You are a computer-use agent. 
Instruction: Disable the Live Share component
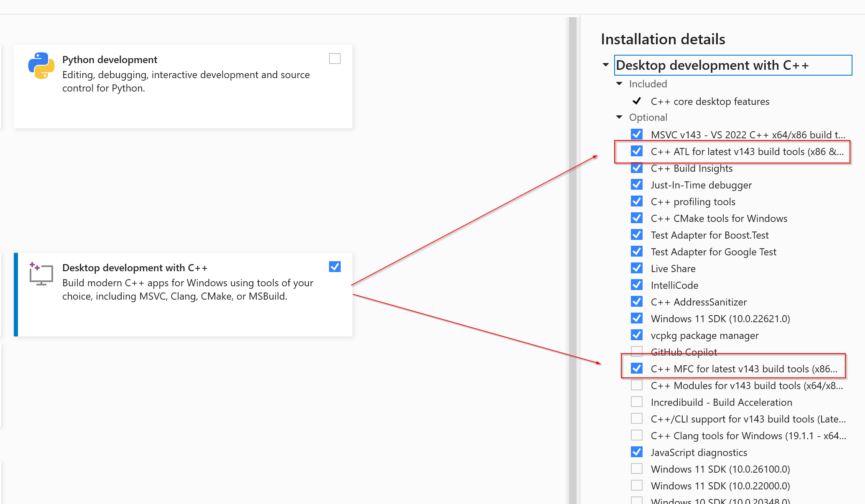(637, 268)
